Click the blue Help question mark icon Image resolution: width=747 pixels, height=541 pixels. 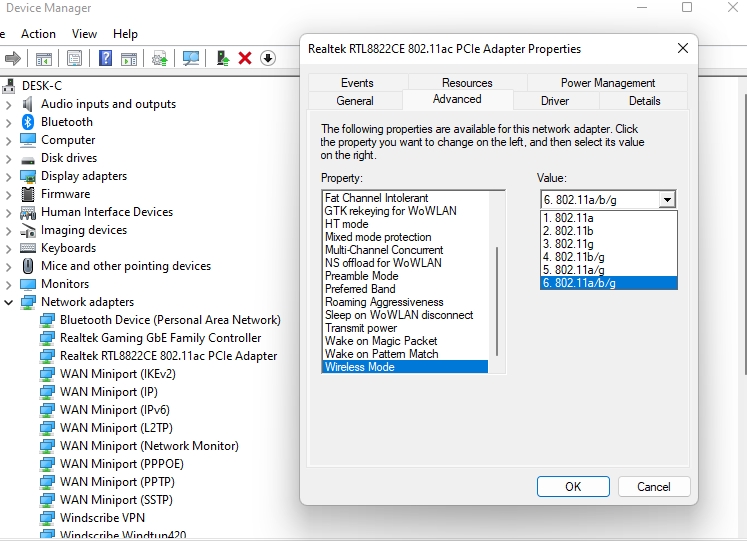pos(105,58)
